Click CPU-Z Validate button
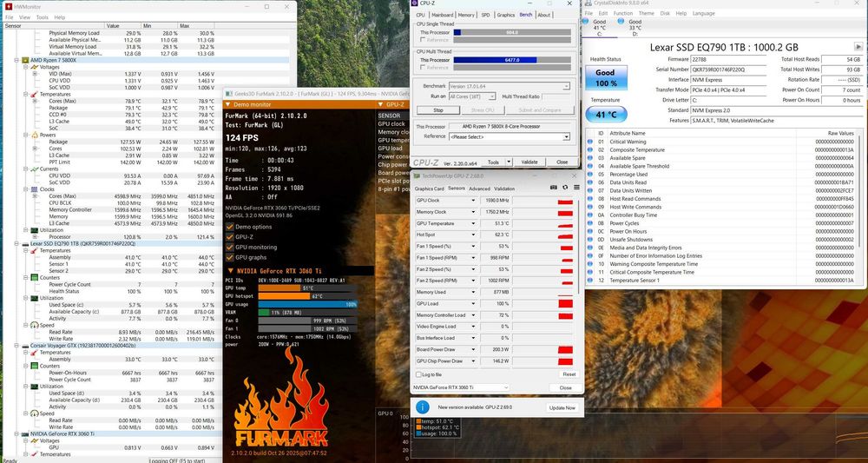Screen dimensions: 868x463 point(529,162)
